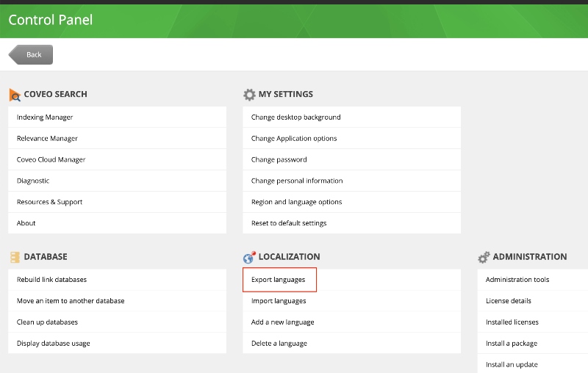Open the Diagnostic page

tap(118, 181)
